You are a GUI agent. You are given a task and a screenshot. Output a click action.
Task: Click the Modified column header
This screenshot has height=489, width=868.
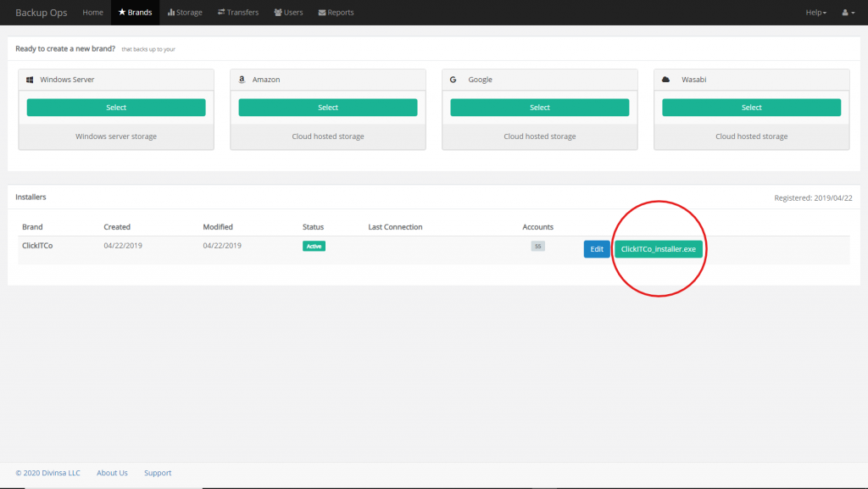(218, 227)
